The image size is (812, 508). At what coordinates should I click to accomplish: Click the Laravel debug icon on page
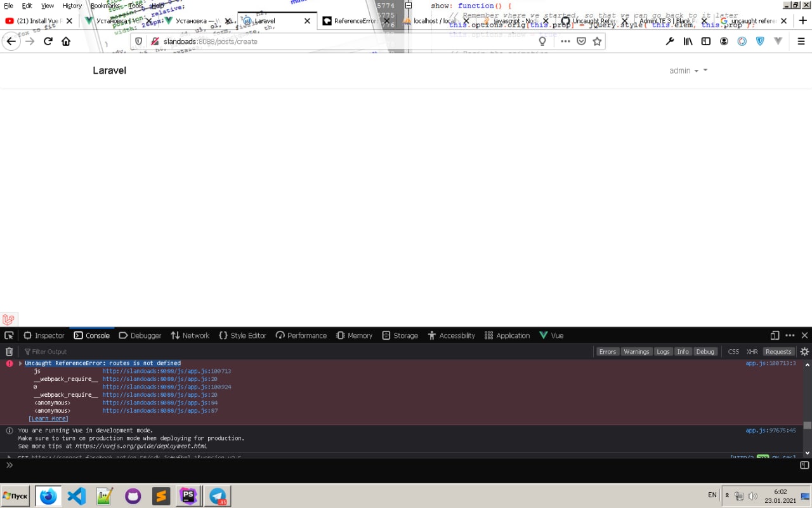9,319
